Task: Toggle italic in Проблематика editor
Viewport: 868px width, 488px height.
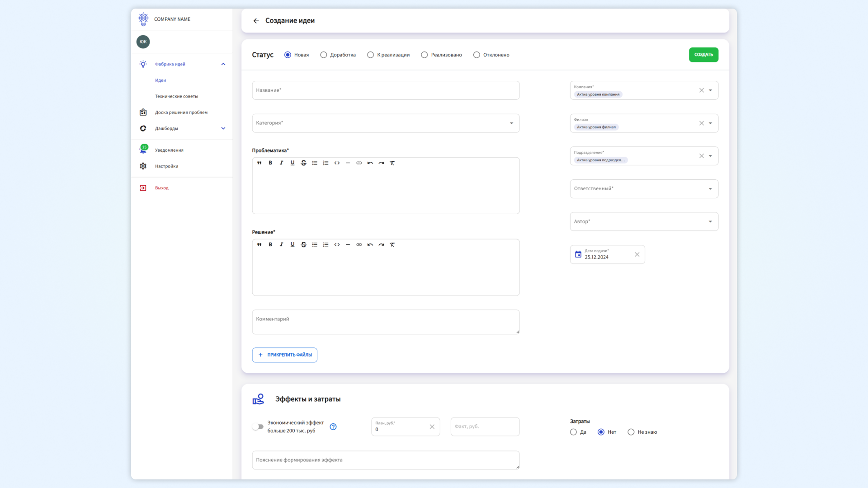Action: point(281,163)
